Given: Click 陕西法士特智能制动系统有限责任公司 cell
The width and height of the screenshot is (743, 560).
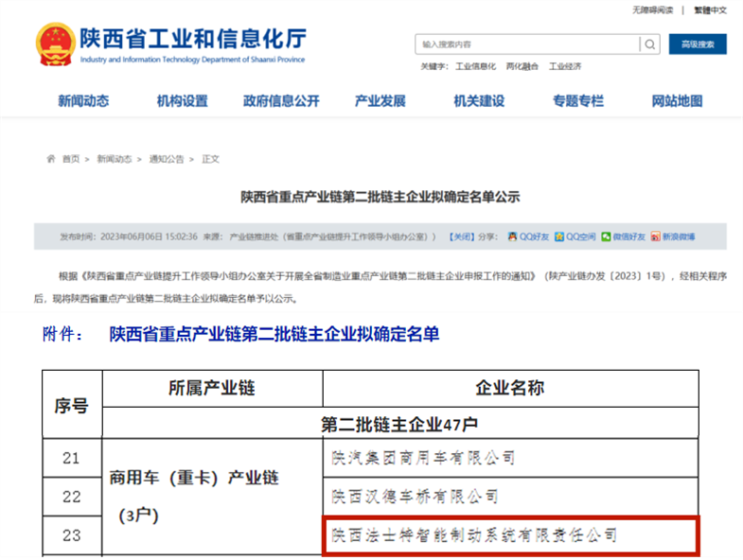Looking at the screenshot, I should click(x=510, y=535).
